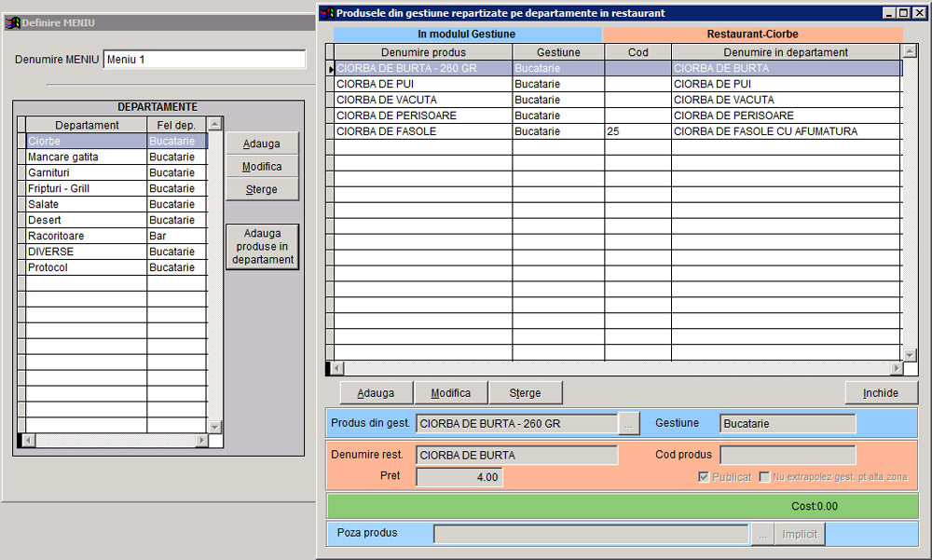This screenshot has width=932, height=560.
Task: Click departments list scroll right arrow
Action: [x=201, y=441]
